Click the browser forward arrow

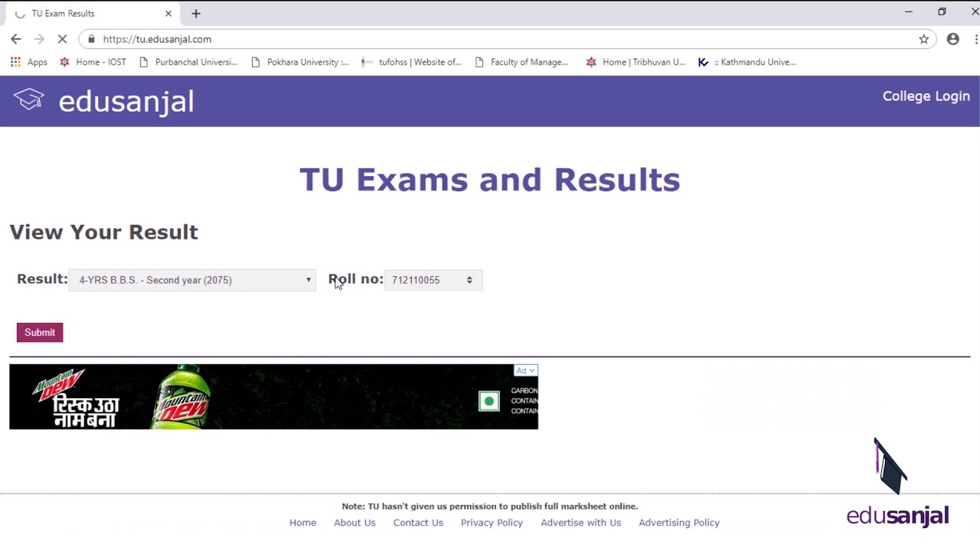click(39, 39)
